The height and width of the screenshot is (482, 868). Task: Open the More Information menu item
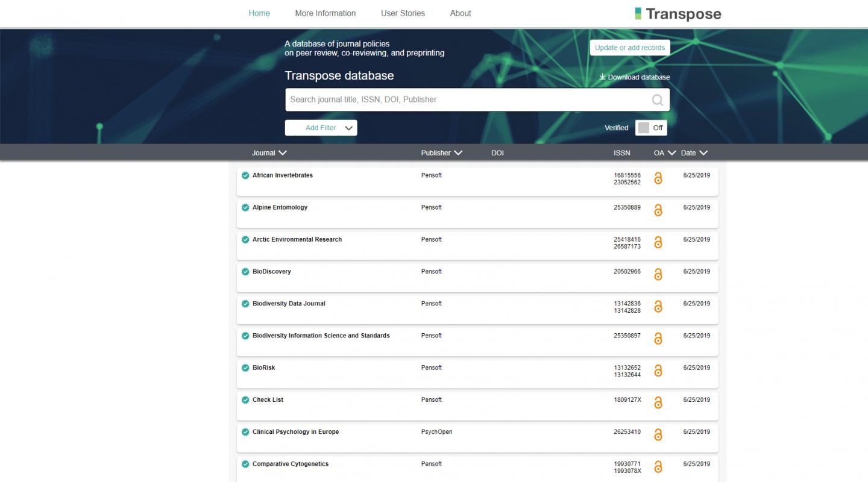pos(325,13)
